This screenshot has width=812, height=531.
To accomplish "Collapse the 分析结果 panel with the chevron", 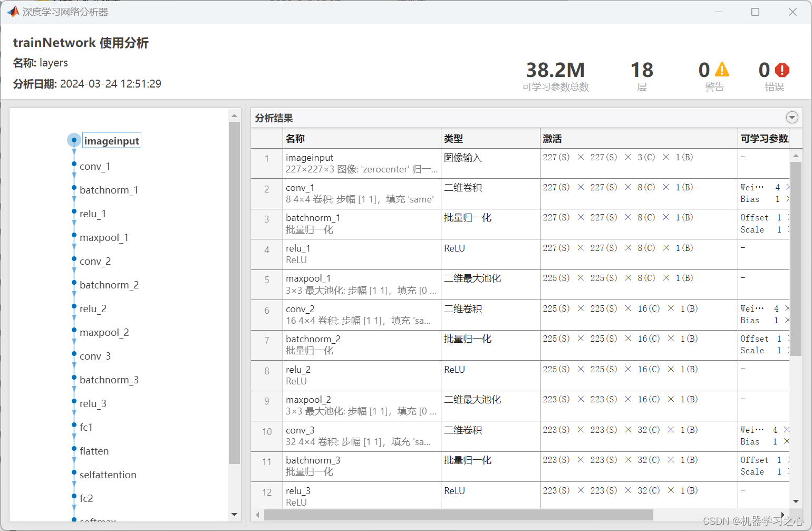I will pos(792,117).
